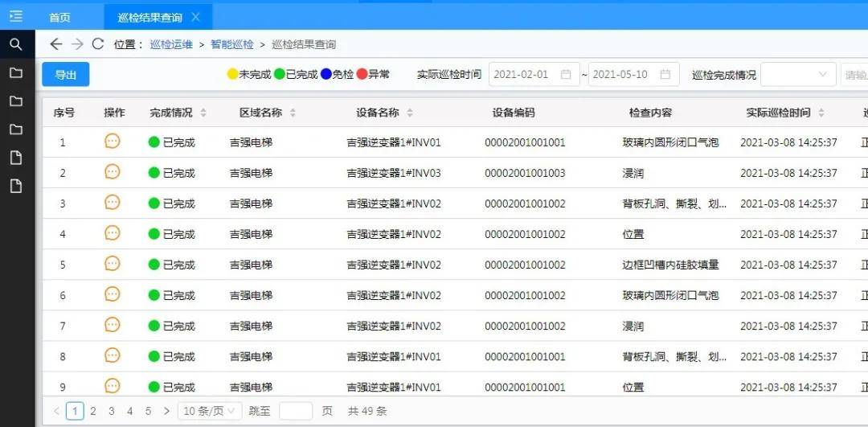Open the second folder icon in the sidebar
The height and width of the screenshot is (427, 868).
[x=16, y=101]
